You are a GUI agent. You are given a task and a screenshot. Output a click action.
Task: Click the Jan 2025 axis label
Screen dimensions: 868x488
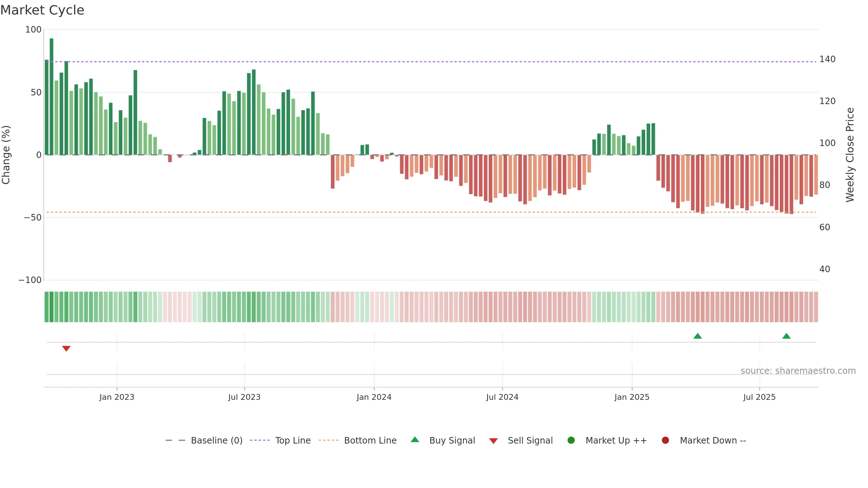pos(632,397)
